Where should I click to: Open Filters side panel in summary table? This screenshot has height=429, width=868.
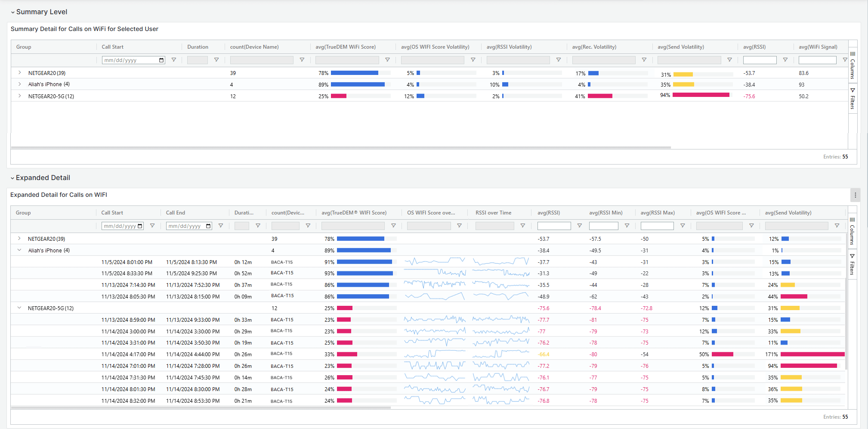(x=853, y=99)
